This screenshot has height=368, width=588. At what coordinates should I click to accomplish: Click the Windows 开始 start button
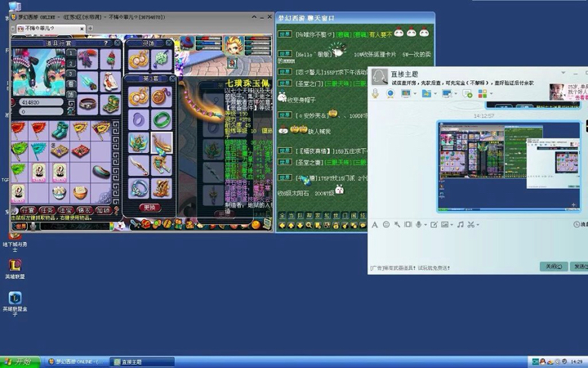pyautogui.click(x=20, y=362)
